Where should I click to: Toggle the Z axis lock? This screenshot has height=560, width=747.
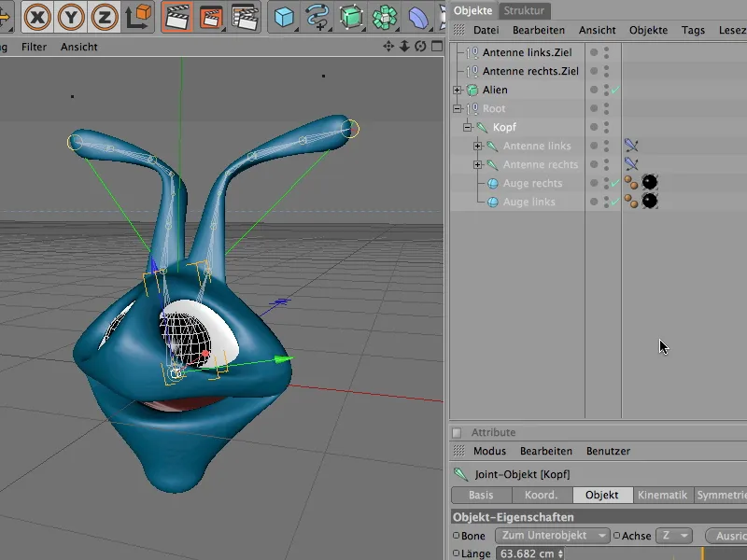(x=104, y=17)
